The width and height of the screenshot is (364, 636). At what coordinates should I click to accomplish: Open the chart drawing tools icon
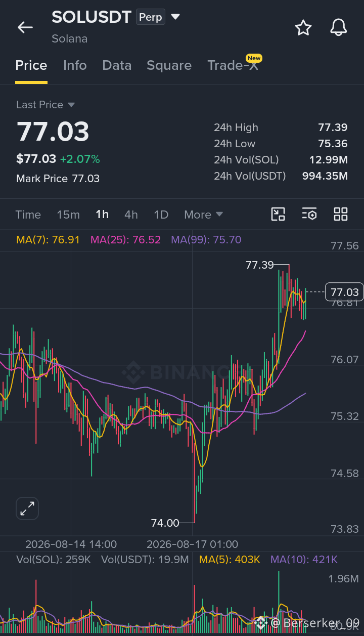[278, 214]
